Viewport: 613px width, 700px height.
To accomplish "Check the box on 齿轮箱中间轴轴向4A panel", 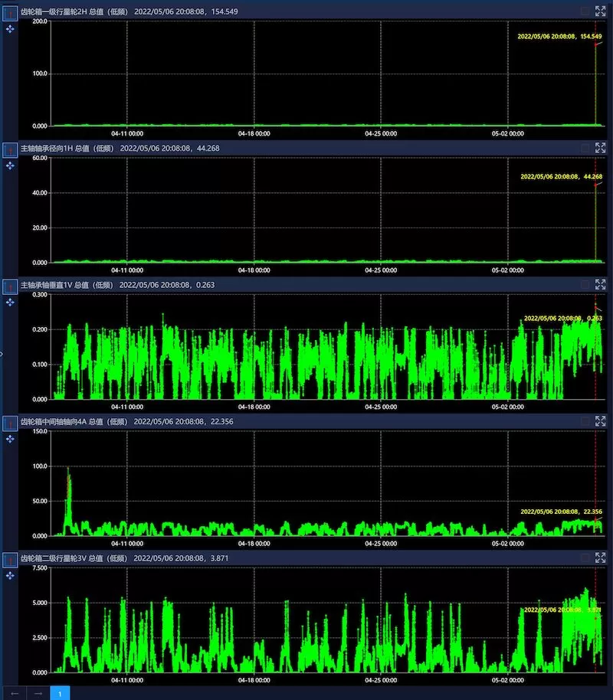I will click(x=585, y=421).
